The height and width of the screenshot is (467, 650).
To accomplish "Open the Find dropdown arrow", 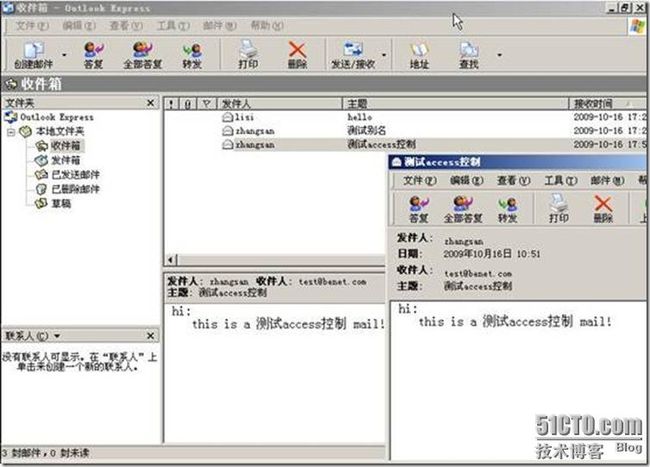I will pyautogui.click(x=500, y=55).
